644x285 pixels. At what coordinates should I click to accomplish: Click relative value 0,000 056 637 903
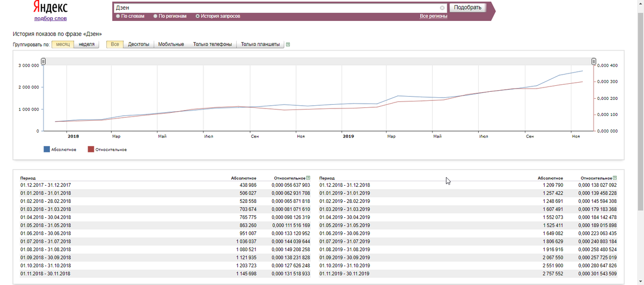click(291, 185)
